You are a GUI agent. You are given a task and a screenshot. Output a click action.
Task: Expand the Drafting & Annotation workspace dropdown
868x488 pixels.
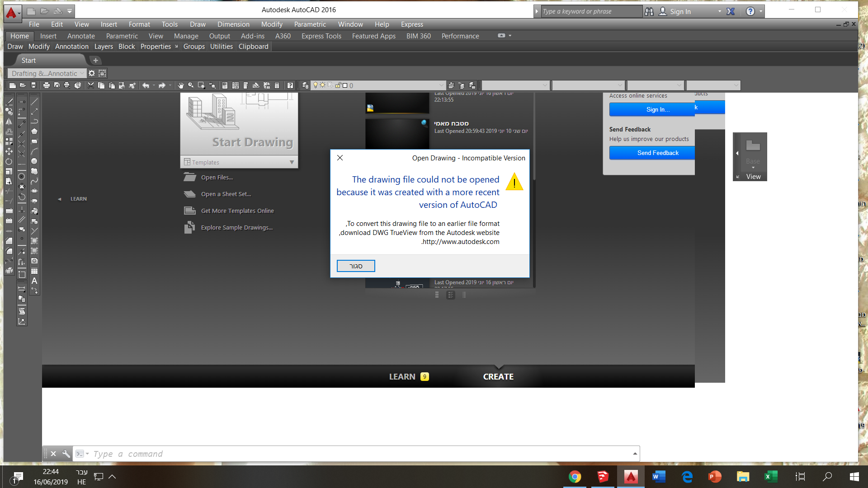(x=82, y=73)
